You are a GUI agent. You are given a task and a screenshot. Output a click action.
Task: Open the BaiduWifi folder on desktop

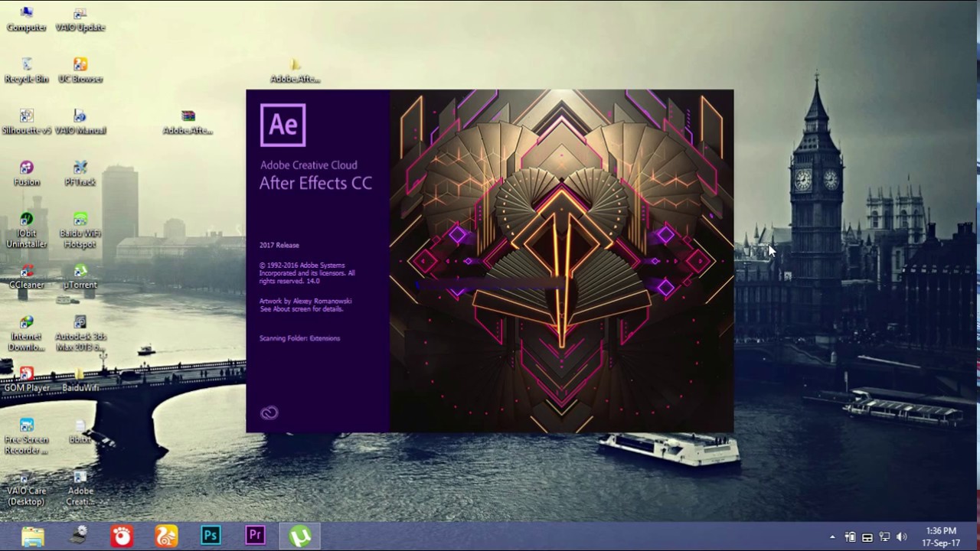[x=80, y=380]
